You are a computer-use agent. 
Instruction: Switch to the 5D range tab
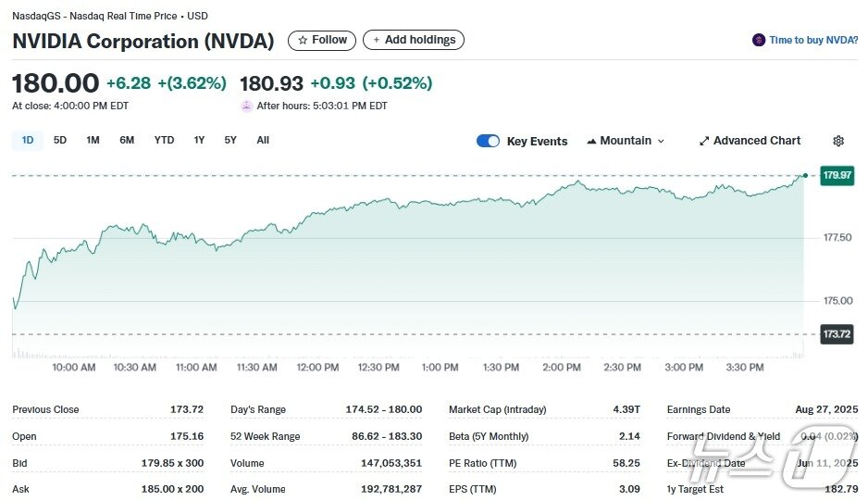coord(60,140)
